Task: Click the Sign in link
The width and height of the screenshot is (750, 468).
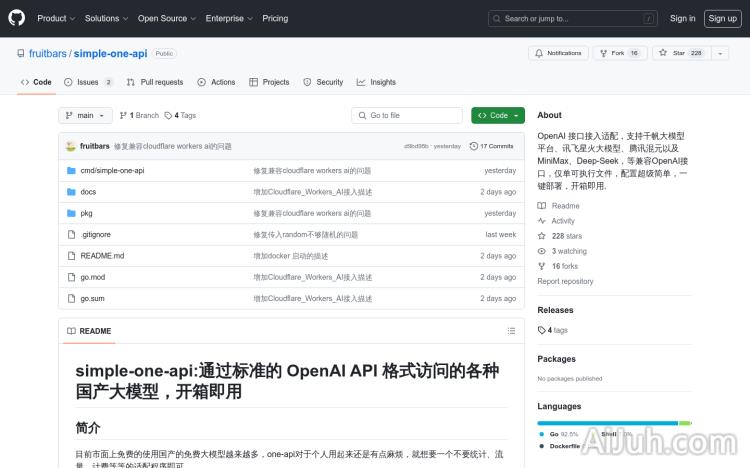Action: coord(683,18)
